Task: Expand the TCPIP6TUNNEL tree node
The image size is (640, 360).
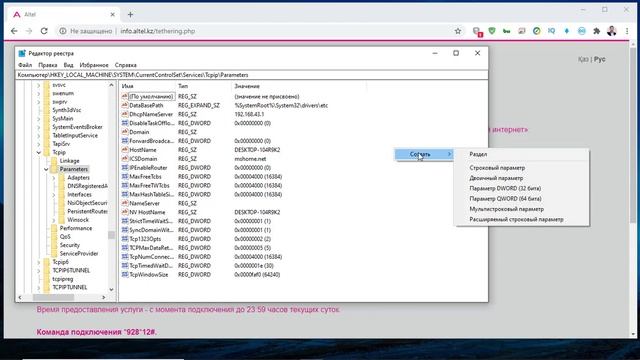Action: coord(39,271)
